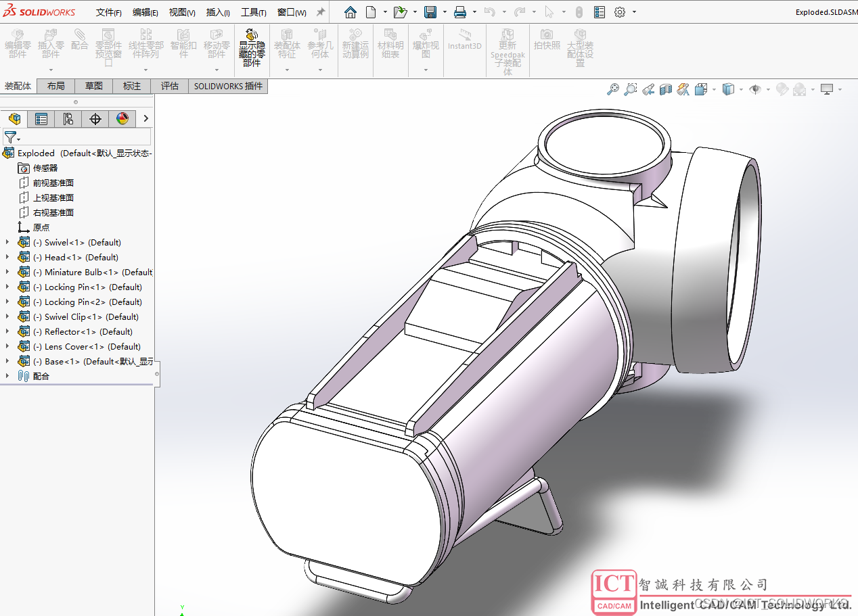Viewport: 858px width, 616px height.
Task: Click 显示隐藏的零部件 show hidden components button
Action: click(252, 48)
